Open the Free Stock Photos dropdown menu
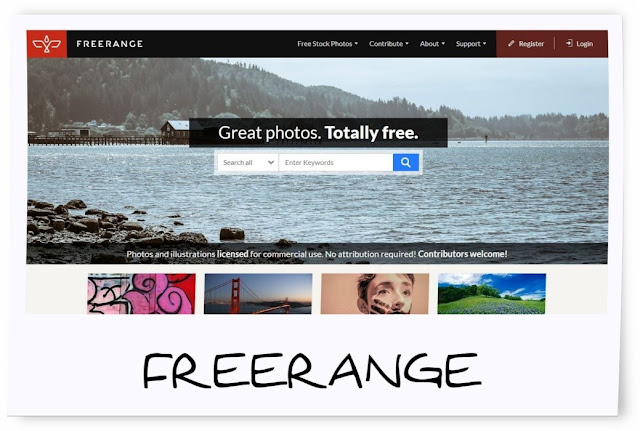This screenshot has width=640, height=431. pyautogui.click(x=327, y=44)
